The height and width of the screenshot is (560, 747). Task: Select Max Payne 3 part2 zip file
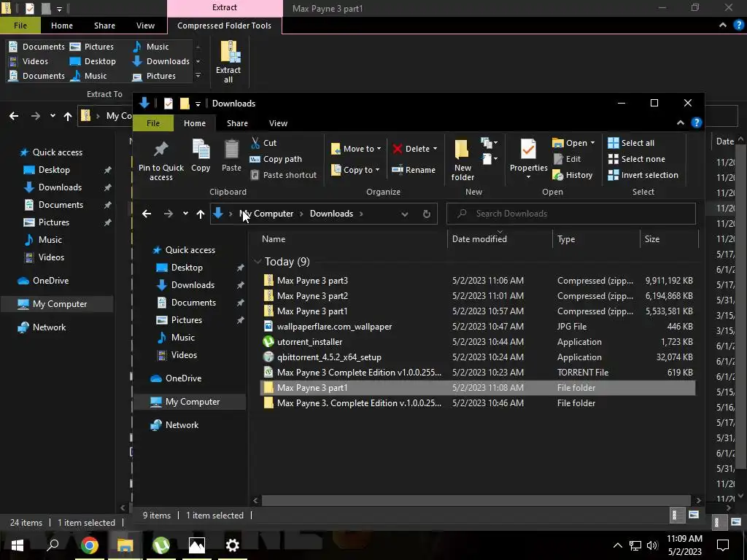click(478, 296)
